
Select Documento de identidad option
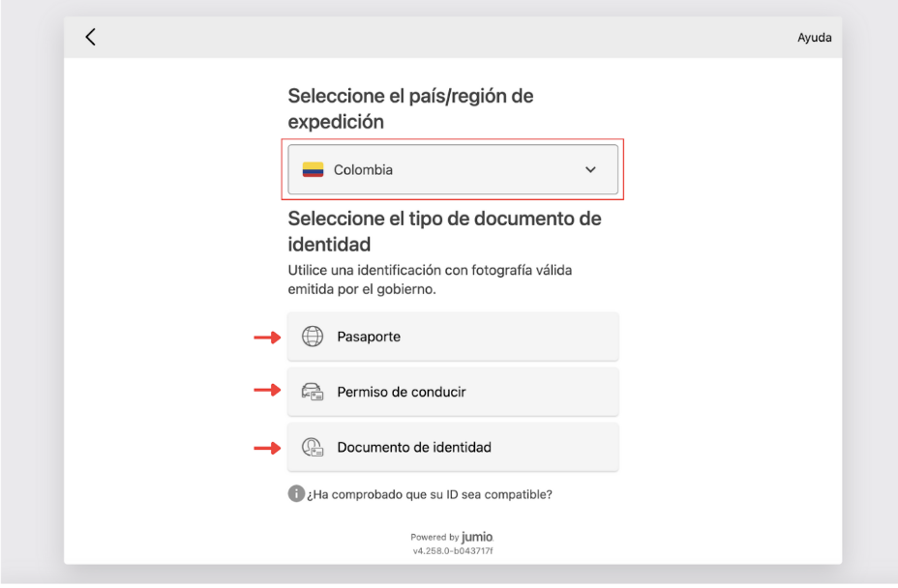point(452,447)
